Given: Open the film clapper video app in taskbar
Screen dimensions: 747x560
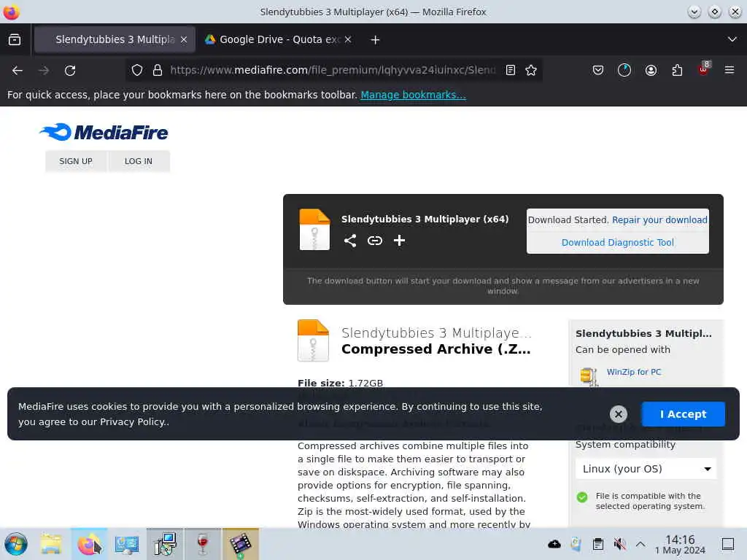Looking at the screenshot, I should (241, 544).
